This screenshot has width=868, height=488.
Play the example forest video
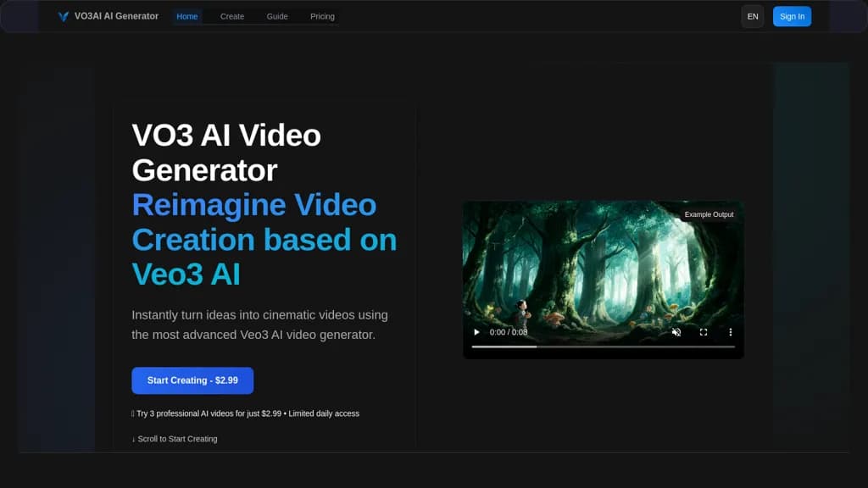click(x=476, y=332)
